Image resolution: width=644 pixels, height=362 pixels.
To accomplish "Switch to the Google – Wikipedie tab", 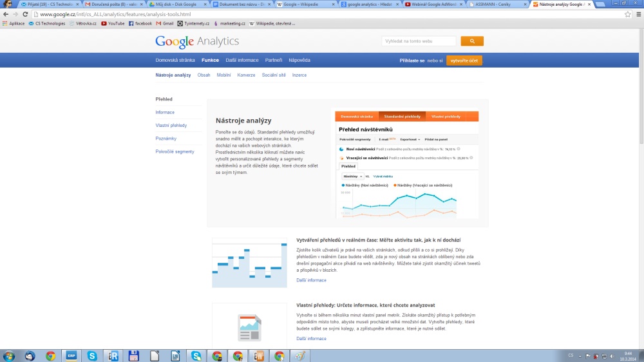I will click(x=305, y=4).
